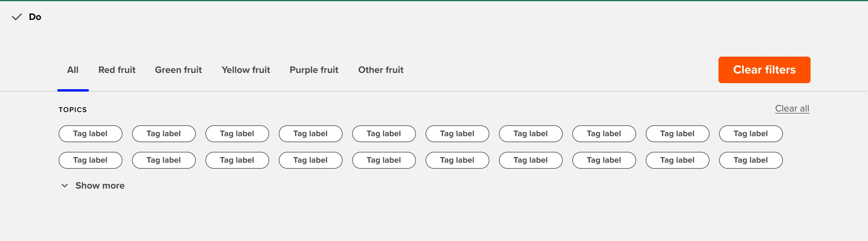Select the fifth Tag label in top row

tap(384, 134)
